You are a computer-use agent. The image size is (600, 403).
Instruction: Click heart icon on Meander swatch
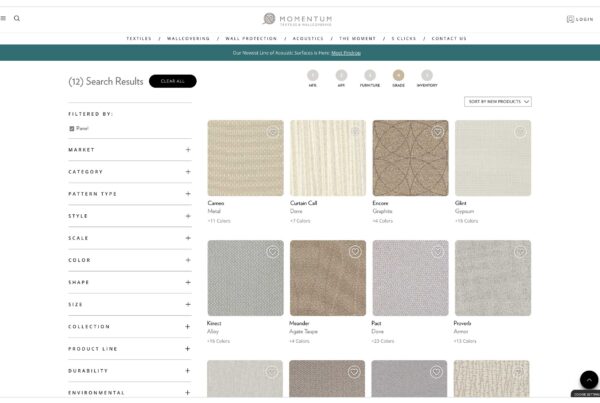pyautogui.click(x=354, y=252)
